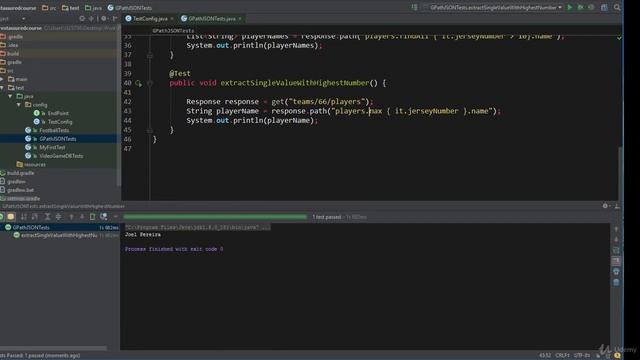Image resolution: width=640 pixels, height=360 pixels.
Task: Sort the tests by duration
Action: [35, 217]
